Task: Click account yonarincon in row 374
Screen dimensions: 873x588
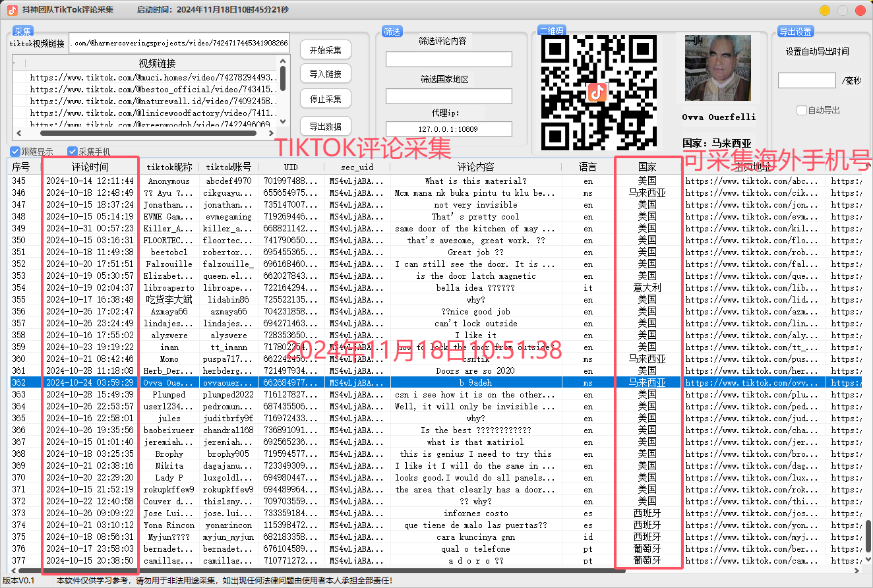Action: 229,525
